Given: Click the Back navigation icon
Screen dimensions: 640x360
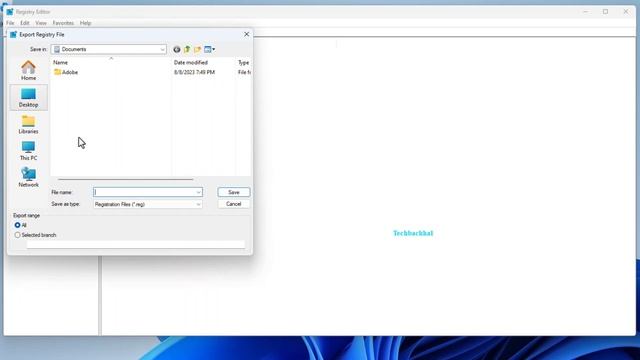Looking at the screenshot, I should 176,49.
